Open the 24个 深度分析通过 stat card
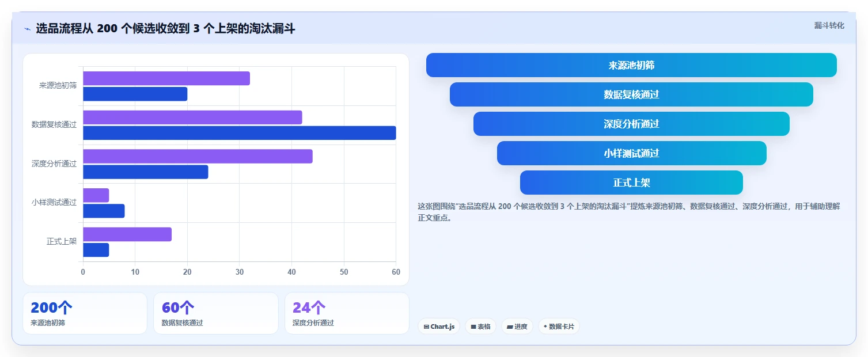Screen dimensions: 868x357 pyautogui.click(x=347, y=313)
